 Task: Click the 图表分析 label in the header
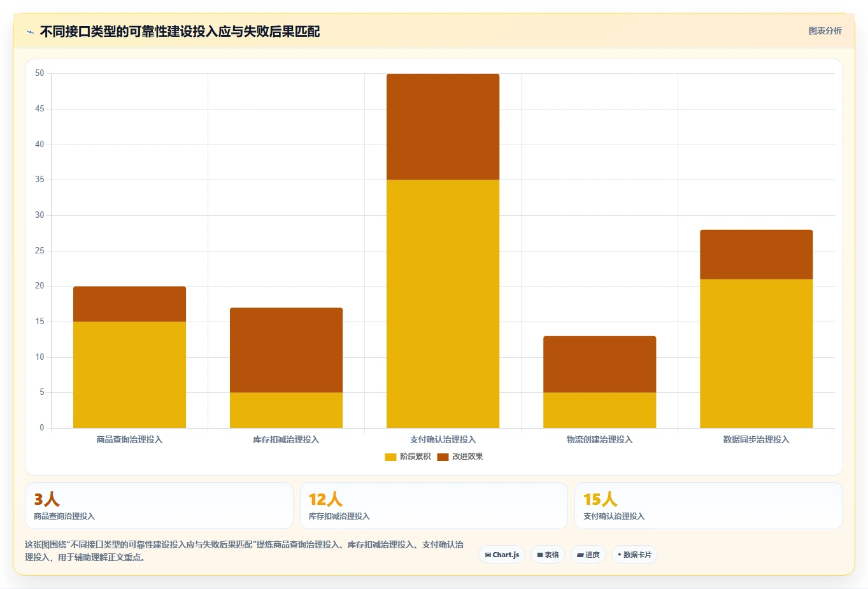pos(825,31)
